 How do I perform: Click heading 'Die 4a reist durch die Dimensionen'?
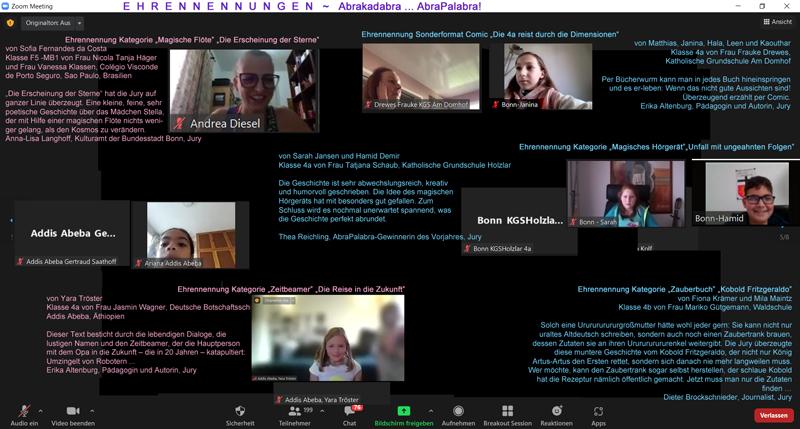tap(554, 34)
